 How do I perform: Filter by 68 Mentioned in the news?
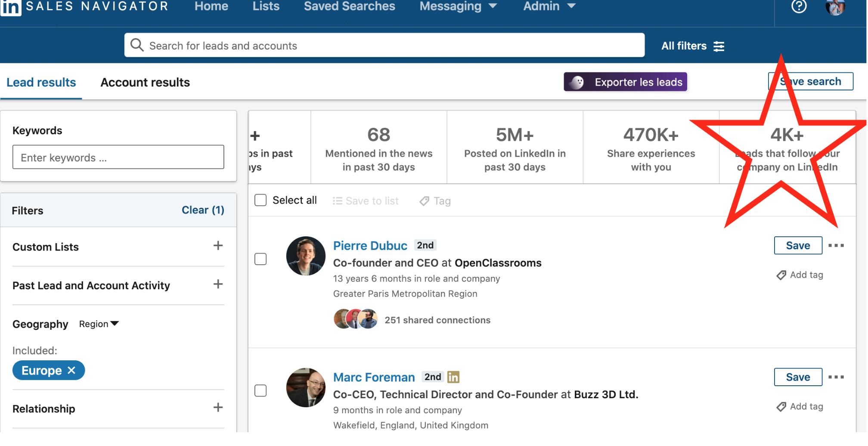379,148
